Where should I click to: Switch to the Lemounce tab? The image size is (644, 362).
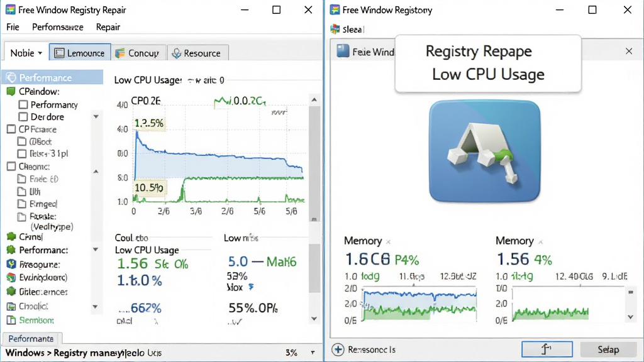click(80, 53)
